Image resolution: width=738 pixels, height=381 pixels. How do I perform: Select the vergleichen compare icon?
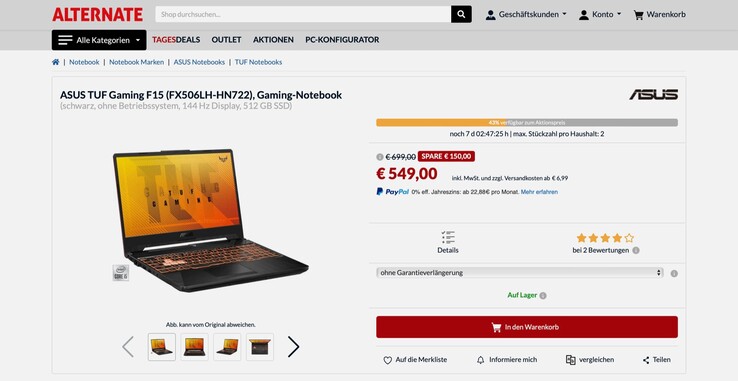pos(570,360)
